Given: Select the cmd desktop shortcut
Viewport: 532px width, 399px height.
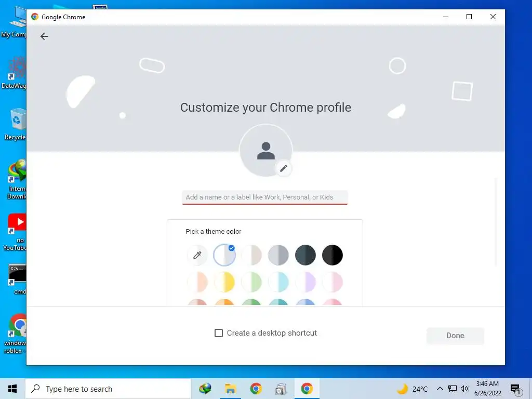Looking at the screenshot, I should (x=18, y=279).
